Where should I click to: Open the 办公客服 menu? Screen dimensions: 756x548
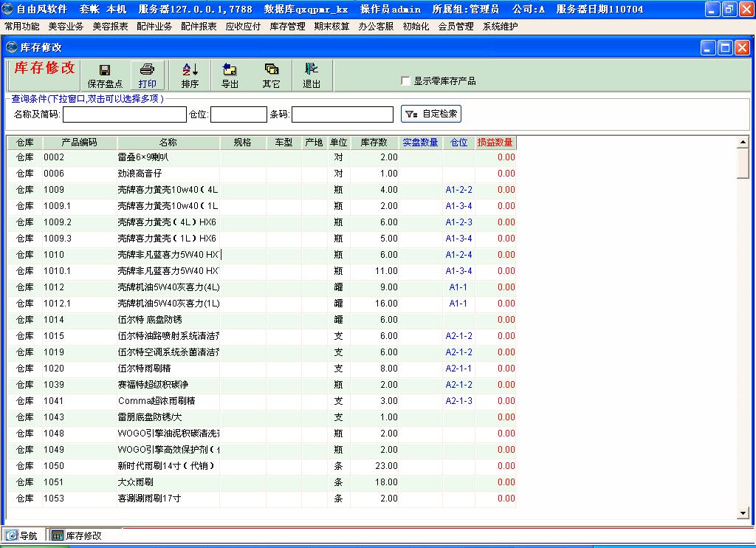point(376,27)
